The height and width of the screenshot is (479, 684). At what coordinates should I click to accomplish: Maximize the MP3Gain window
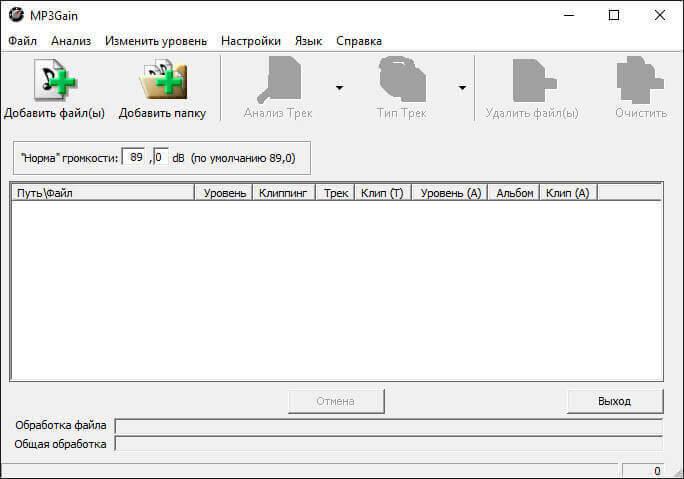[x=614, y=15]
